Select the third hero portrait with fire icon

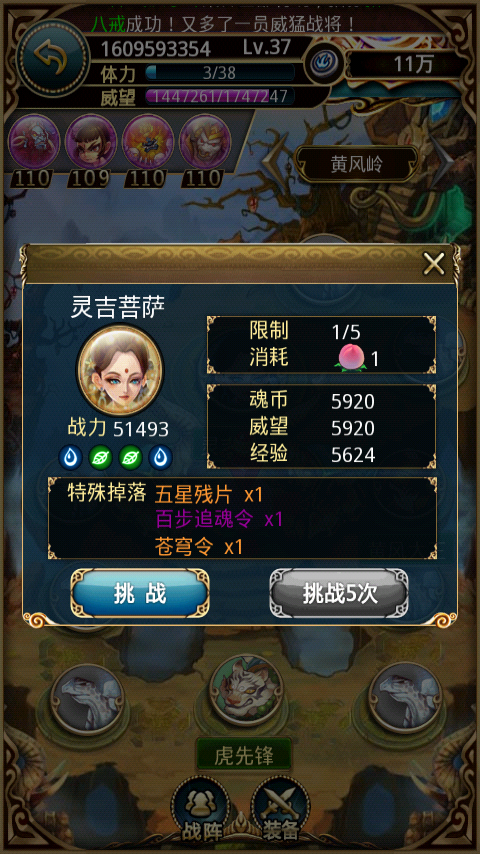[148, 142]
